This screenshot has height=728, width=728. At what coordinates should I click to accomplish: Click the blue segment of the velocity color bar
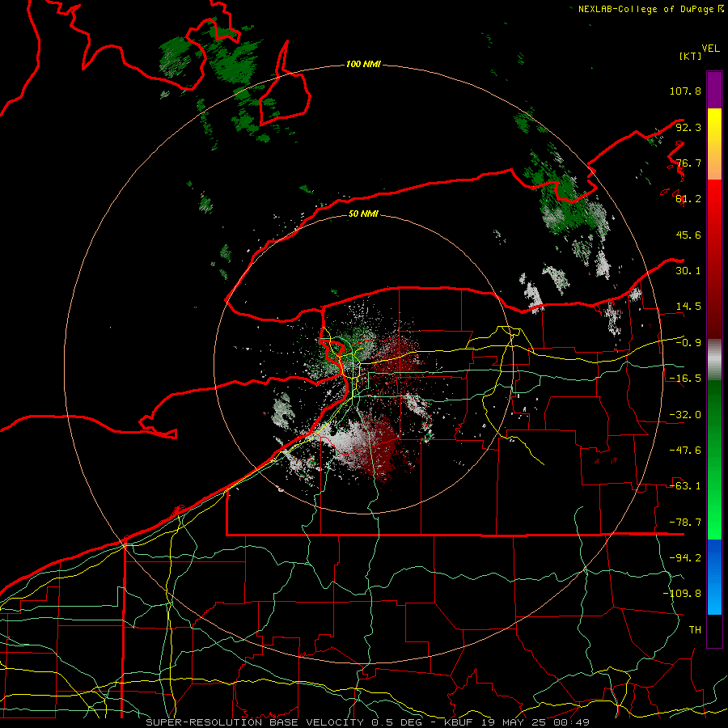tap(714, 577)
